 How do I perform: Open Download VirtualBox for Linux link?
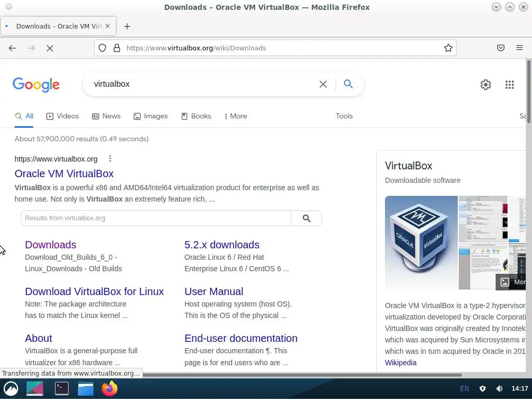point(95,291)
